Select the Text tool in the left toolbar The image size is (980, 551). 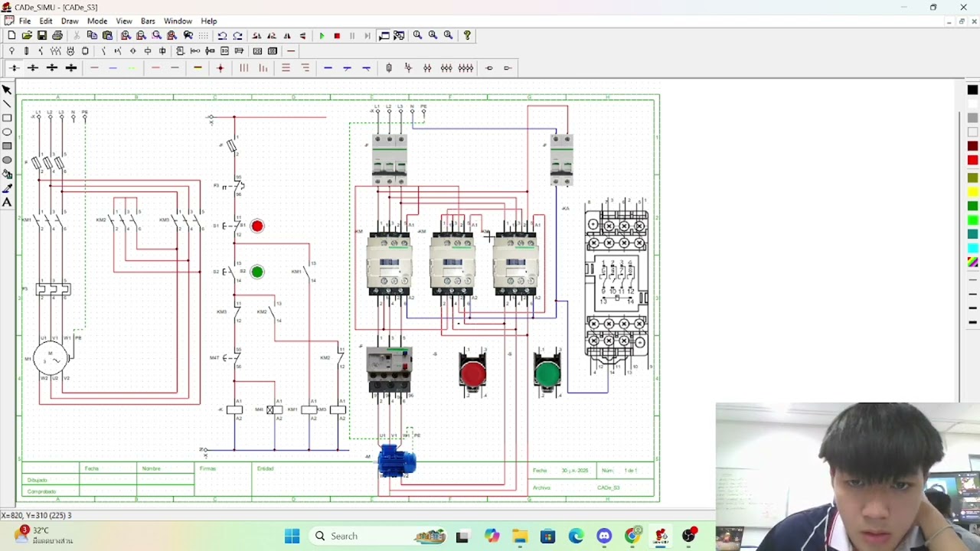(x=7, y=202)
